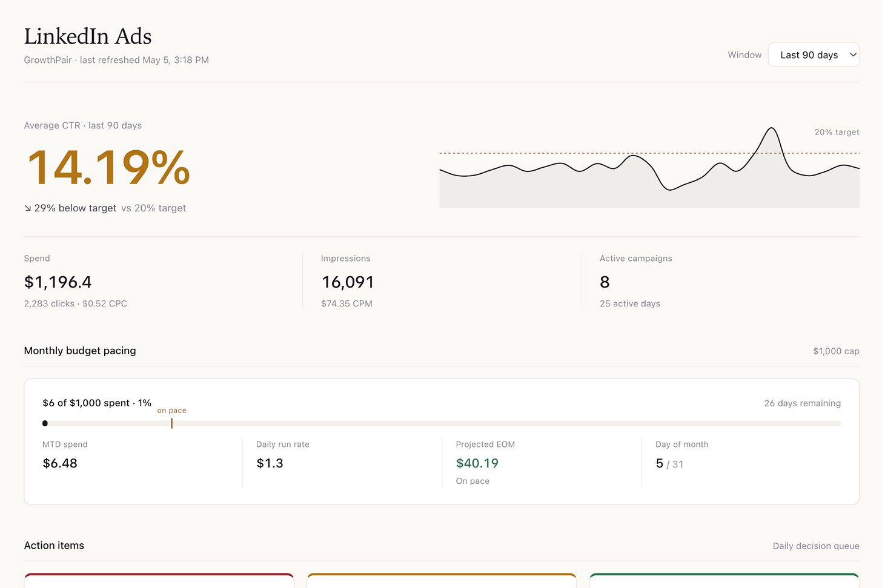Click the on pace marker on budget bar
This screenshot has width=882, height=588.
[x=171, y=423]
